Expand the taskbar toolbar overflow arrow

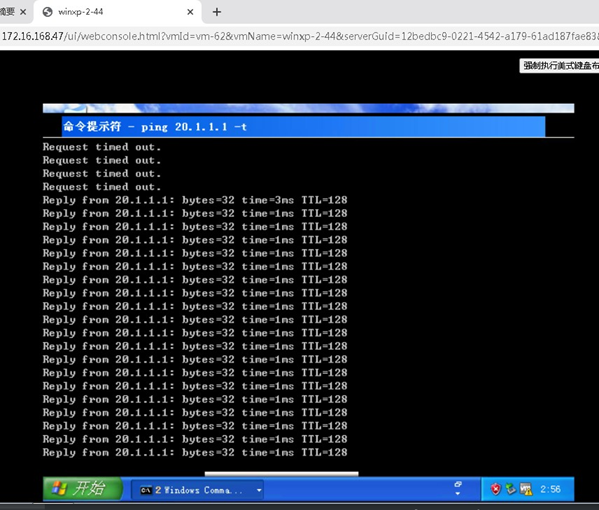click(x=458, y=493)
